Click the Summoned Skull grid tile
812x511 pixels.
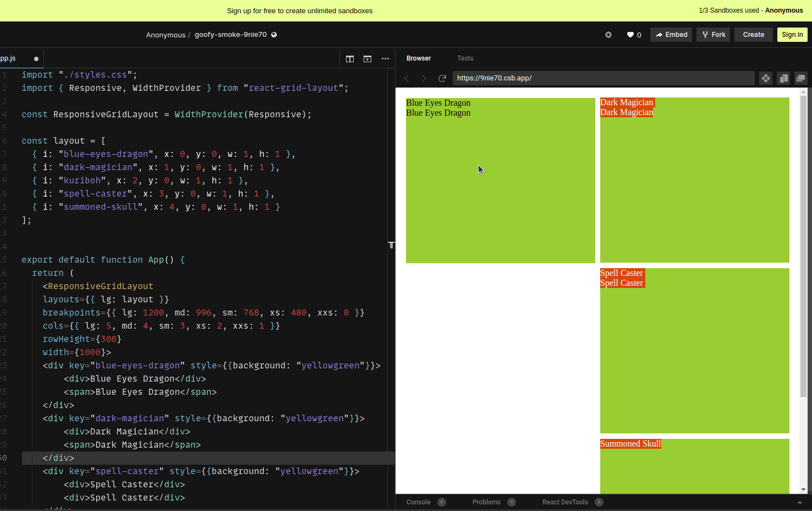pos(695,466)
